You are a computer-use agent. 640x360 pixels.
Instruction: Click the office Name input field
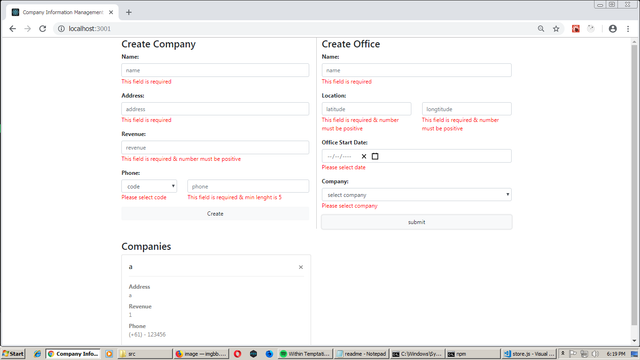pos(416,70)
